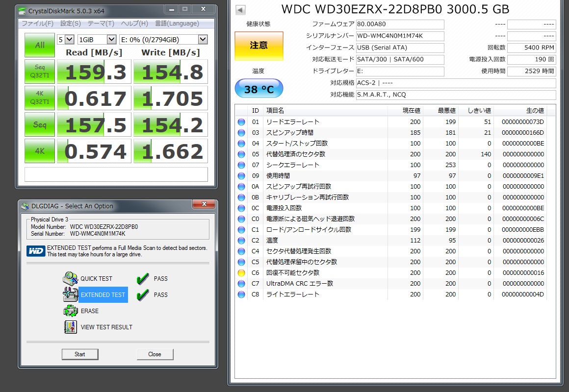
Task: Click the 現在値 column header
Action: click(x=405, y=111)
